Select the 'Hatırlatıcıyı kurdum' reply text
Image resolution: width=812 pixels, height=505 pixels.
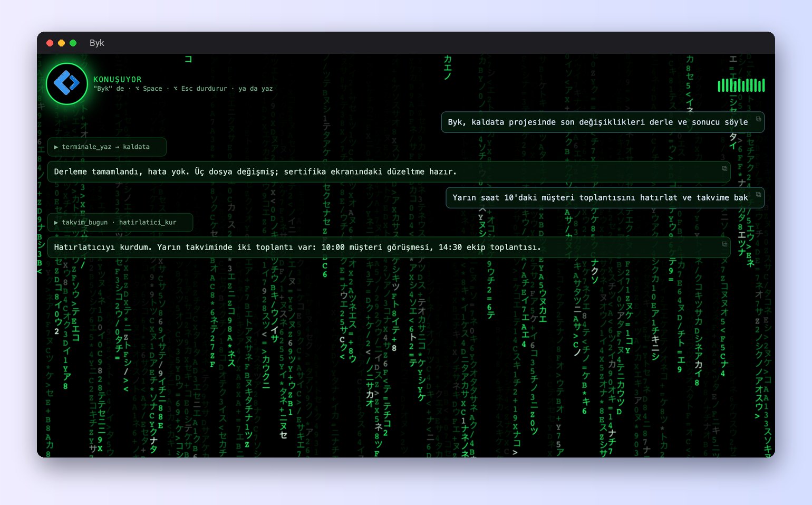pos(297,247)
